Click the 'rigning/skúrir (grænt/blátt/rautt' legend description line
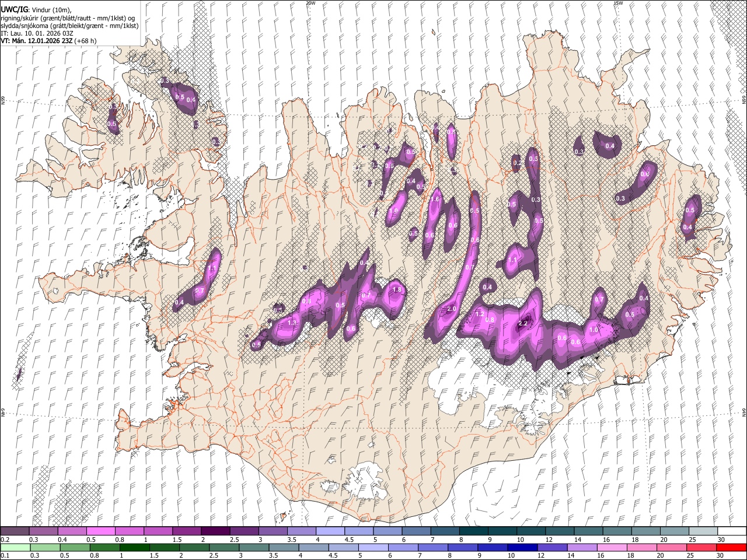Viewport: 747px width, 560px height. (x=68, y=17)
